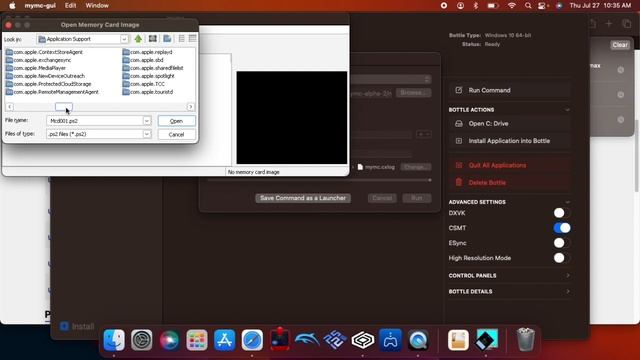The height and width of the screenshot is (360, 640).
Task: Create a new folder in the file dialog
Action: click(167, 39)
